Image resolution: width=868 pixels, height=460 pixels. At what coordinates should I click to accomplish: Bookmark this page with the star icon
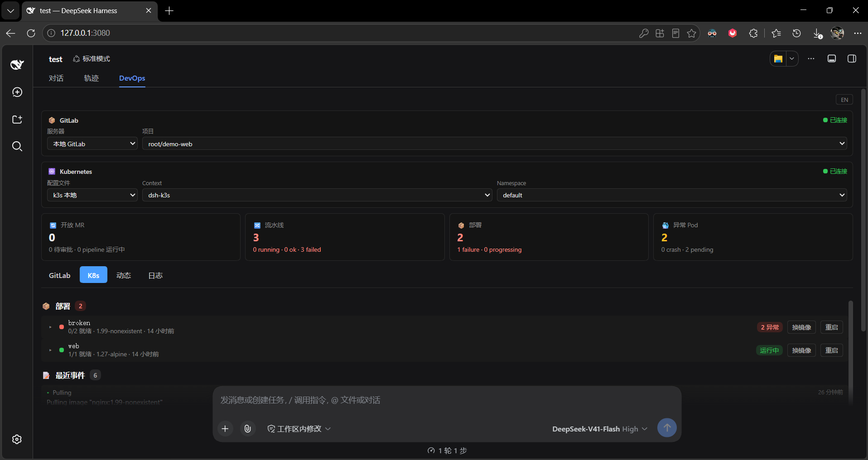(691, 33)
